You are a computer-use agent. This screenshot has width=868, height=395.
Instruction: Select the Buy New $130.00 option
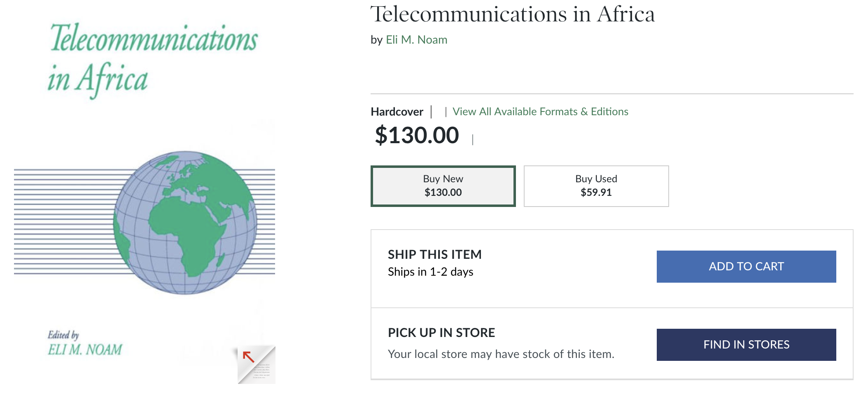[x=443, y=186]
